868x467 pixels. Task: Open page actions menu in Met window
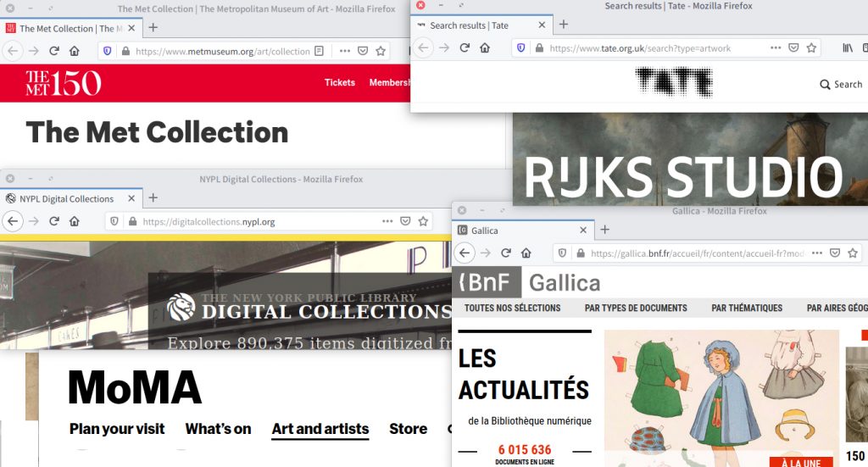point(345,51)
